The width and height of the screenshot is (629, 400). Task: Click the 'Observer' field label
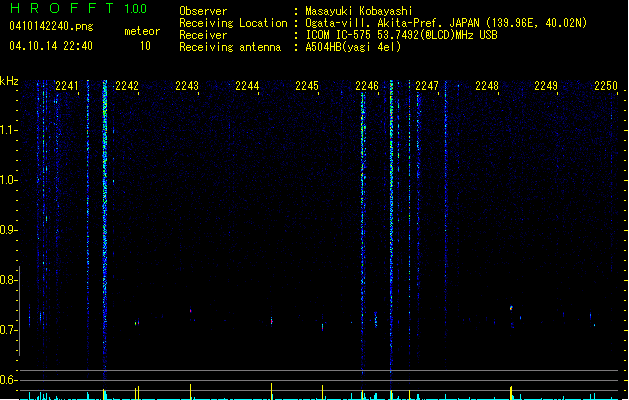tap(203, 11)
